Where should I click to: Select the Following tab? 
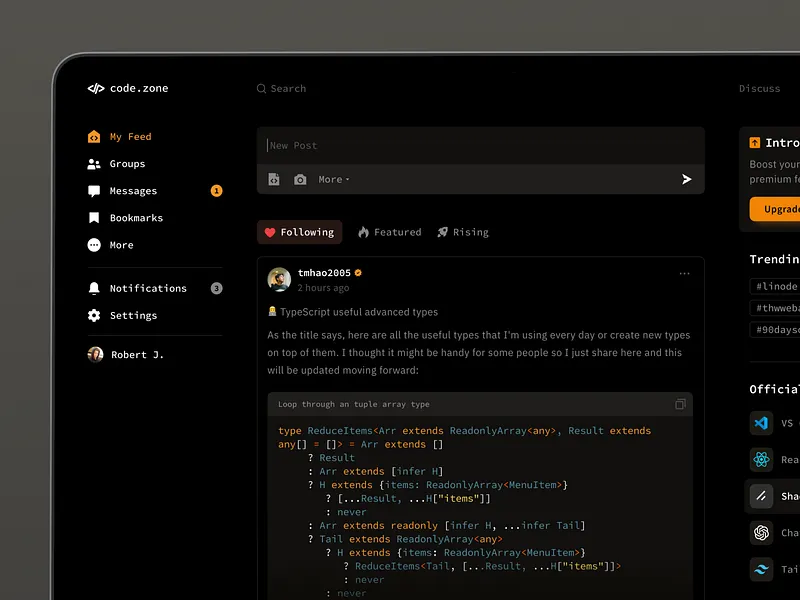click(x=299, y=232)
